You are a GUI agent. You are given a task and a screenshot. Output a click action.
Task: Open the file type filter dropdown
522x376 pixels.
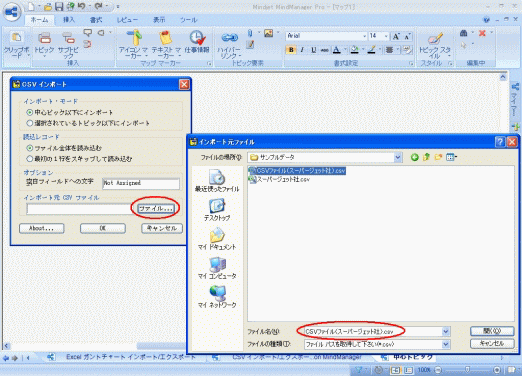coord(446,344)
